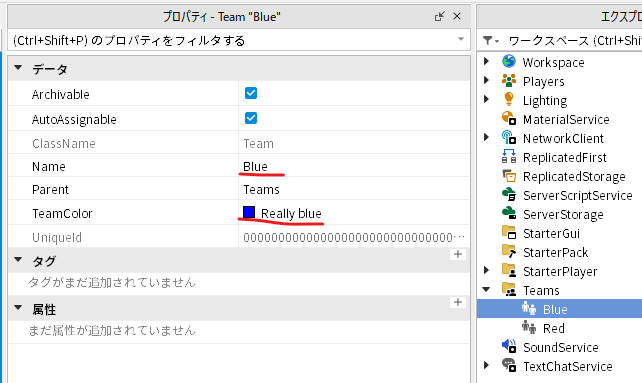642x383 pixels.
Task: Toggle the Archivable checkbox
Action: 251,93
